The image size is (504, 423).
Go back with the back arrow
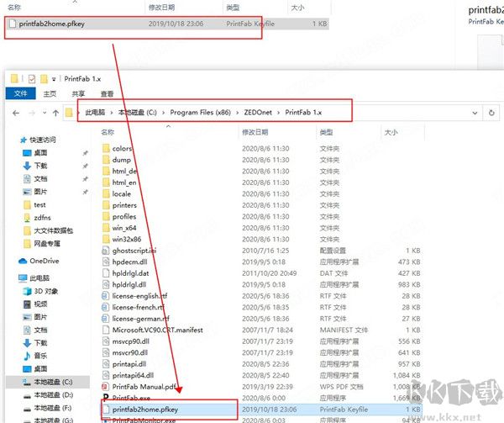(x=16, y=113)
